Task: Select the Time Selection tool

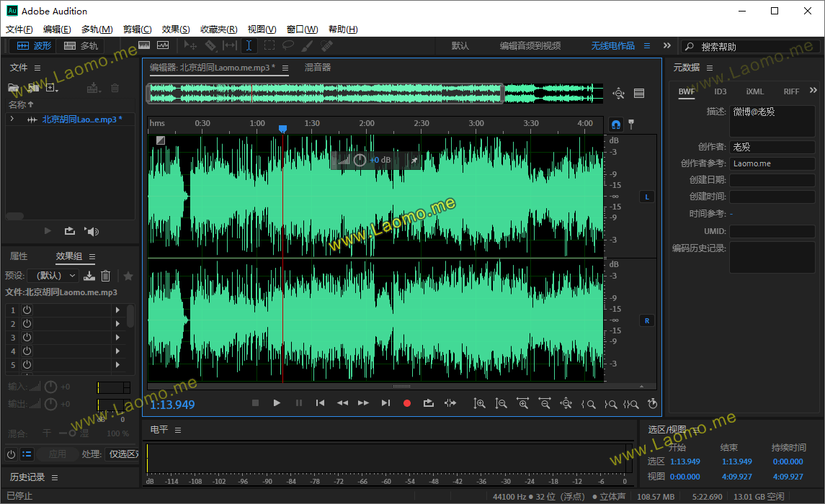Action: tap(249, 46)
